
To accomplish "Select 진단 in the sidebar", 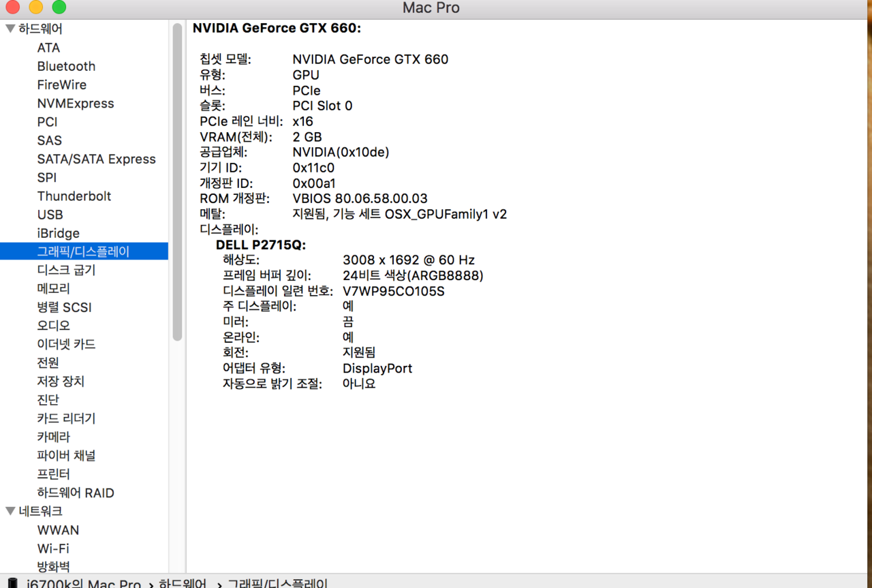I will coord(48,400).
